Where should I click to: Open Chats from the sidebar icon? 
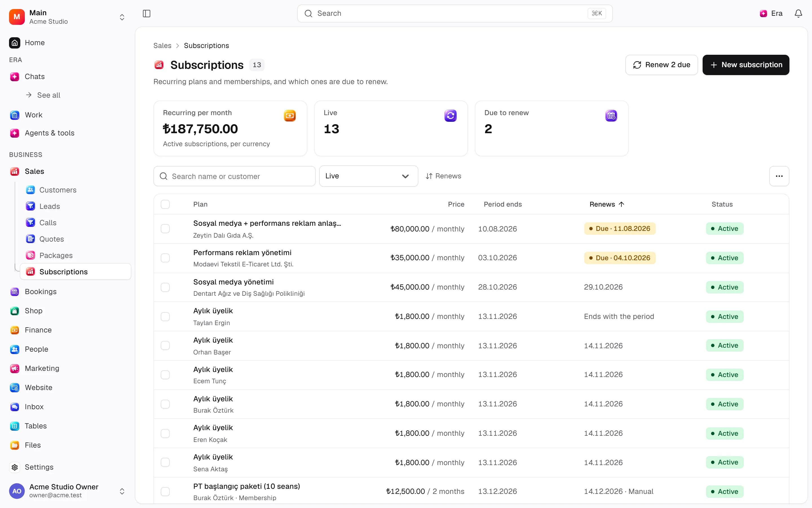(14, 76)
